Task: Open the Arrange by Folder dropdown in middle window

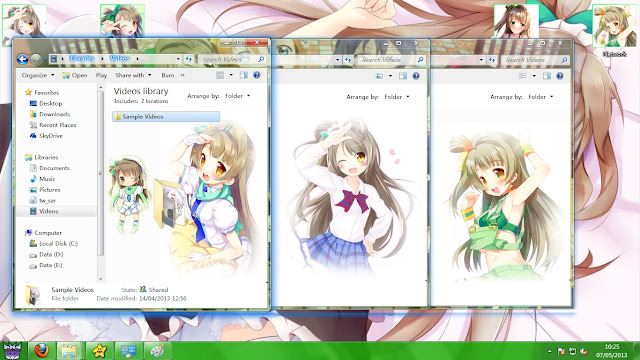Action: tap(397, 97)
